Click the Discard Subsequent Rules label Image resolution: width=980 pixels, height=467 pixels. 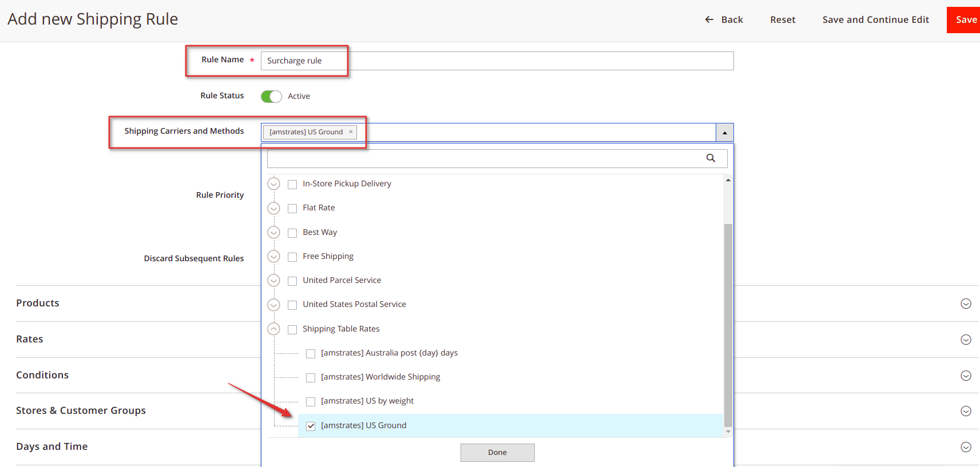tap(194, 258)
